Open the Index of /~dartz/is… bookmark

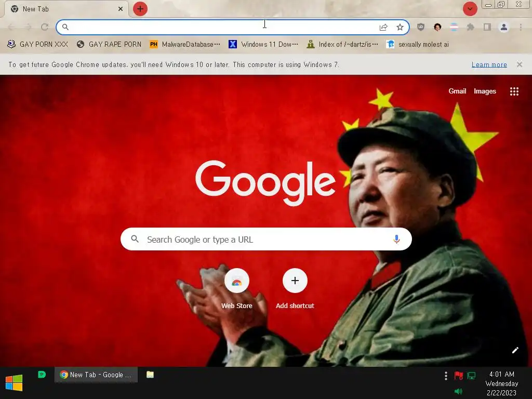click(342, 45)
